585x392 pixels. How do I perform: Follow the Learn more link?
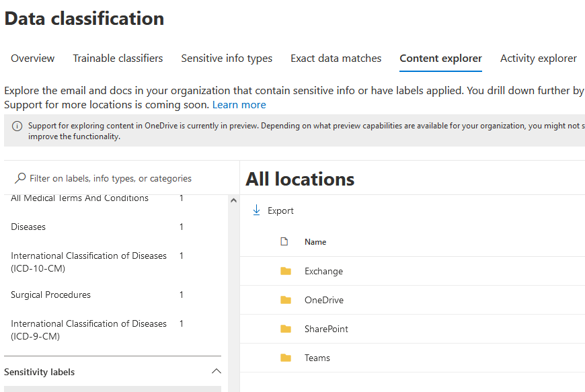(239, 105)
